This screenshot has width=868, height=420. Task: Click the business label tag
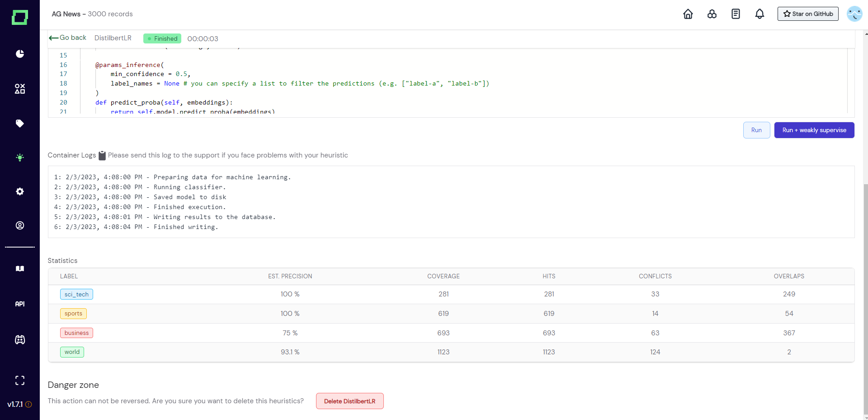click(76, 333)
